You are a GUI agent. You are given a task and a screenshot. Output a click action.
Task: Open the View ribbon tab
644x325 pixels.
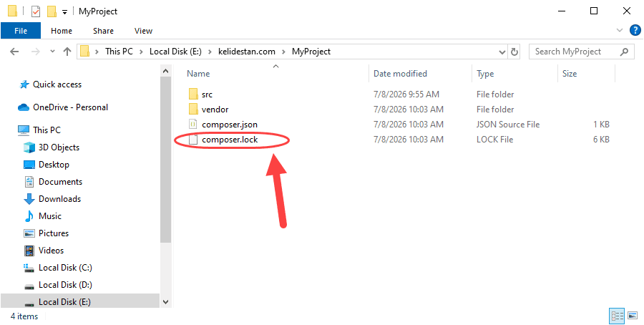(x=143, y=31)
